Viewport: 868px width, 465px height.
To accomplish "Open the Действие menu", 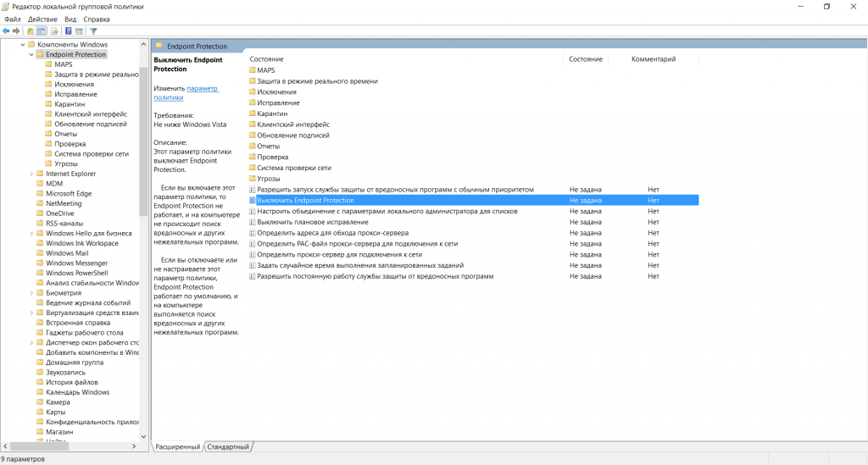I will point(42,19).
